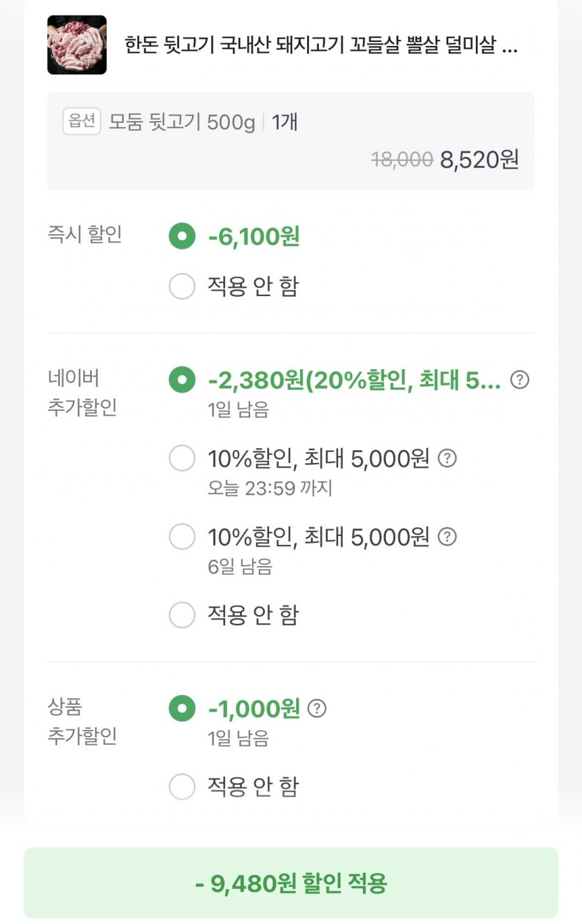The image size is (582, 924).
Task: Tap help icon next to 오늘 23:59 coupon
Action: pos(447,458)
